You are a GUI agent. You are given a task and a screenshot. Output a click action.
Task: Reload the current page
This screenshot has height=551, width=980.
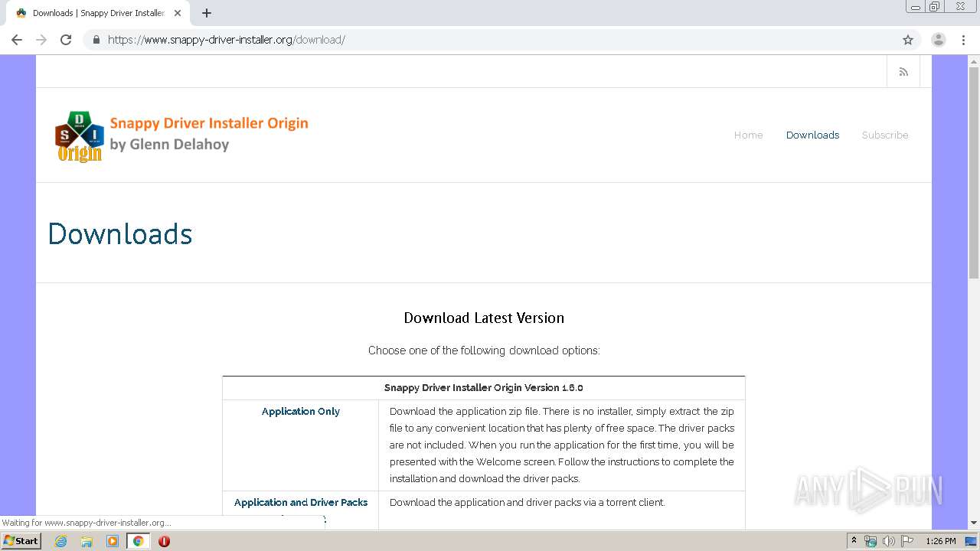[66, 40]
